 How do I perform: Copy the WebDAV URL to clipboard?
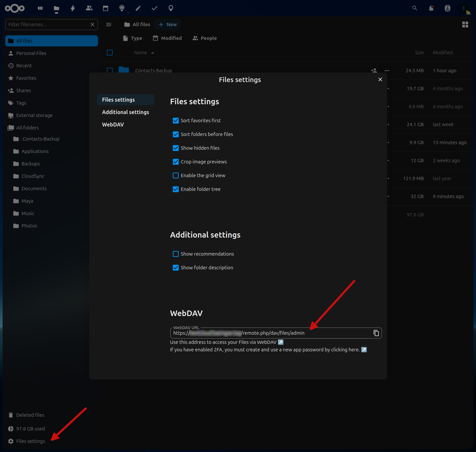(x=376, y=333)
